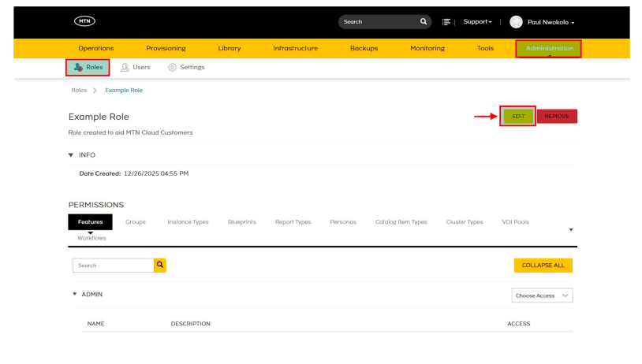Open the list icon beside Support
Screen dimensions: 642x364
click(446, 22)
